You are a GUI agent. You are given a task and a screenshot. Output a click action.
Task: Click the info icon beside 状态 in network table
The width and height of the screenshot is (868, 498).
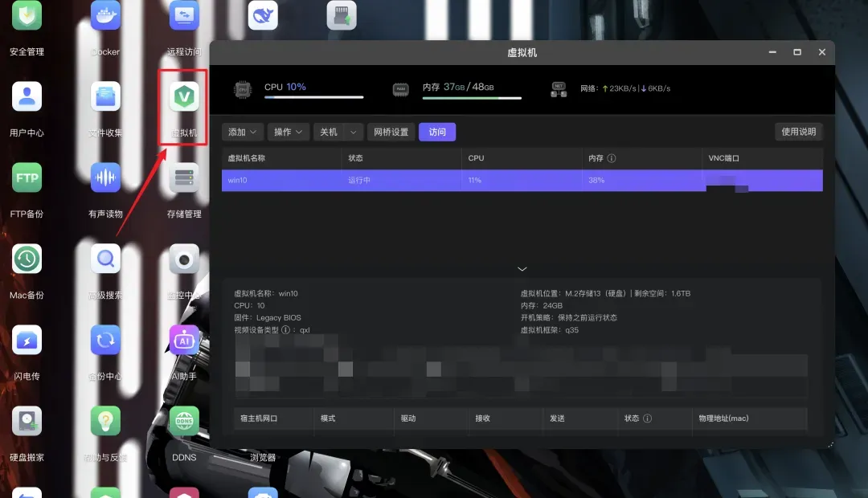[648, 418]
